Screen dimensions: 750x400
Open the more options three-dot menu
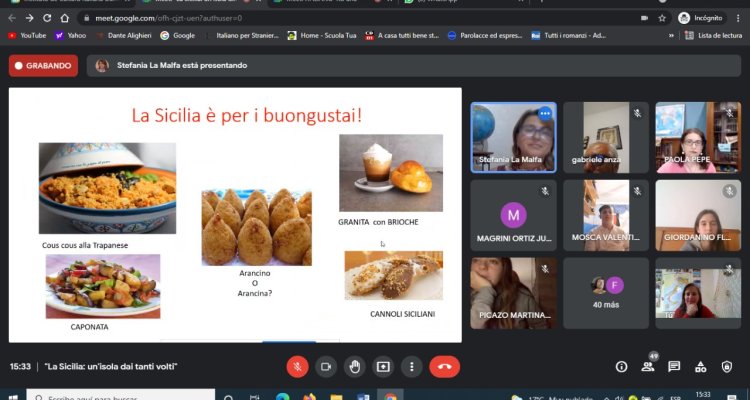411,367
